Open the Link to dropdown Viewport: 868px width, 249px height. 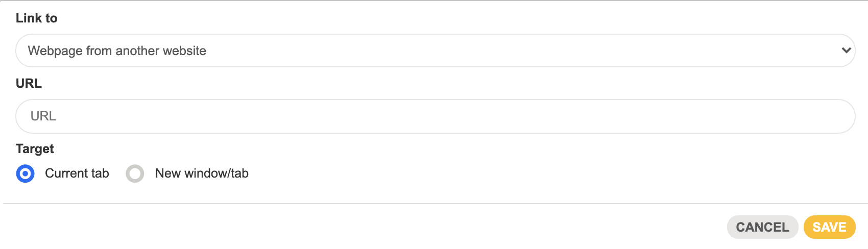pyautogui.click(x=435, y=51)
